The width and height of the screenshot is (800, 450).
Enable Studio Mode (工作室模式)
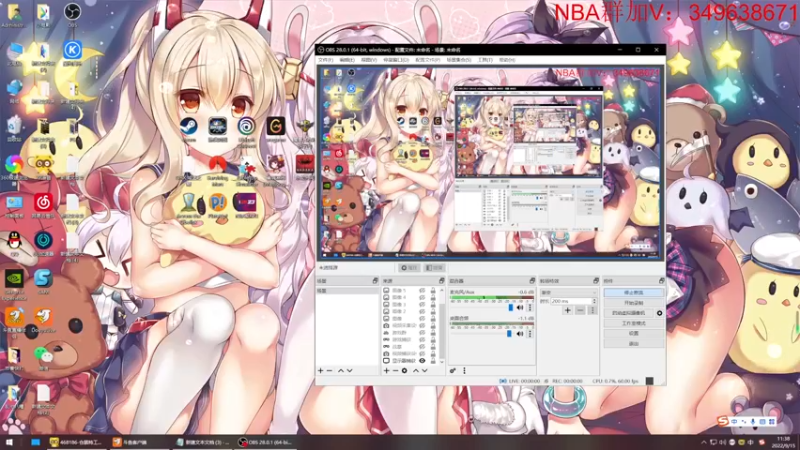pos(634,323)
